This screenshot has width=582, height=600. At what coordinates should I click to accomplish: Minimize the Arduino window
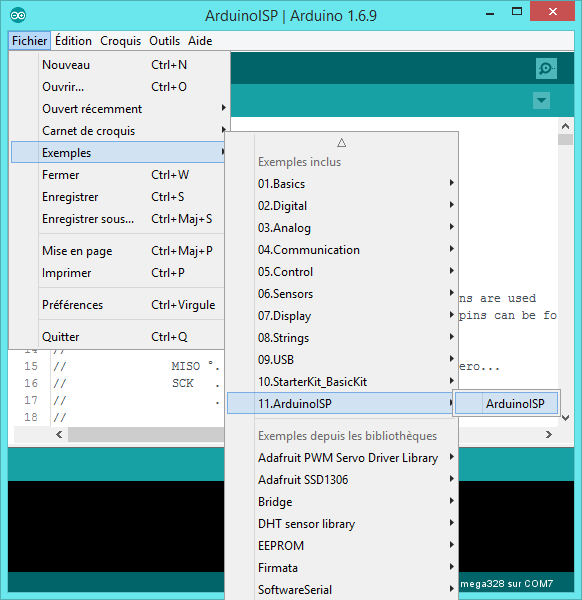pos(490,14)
